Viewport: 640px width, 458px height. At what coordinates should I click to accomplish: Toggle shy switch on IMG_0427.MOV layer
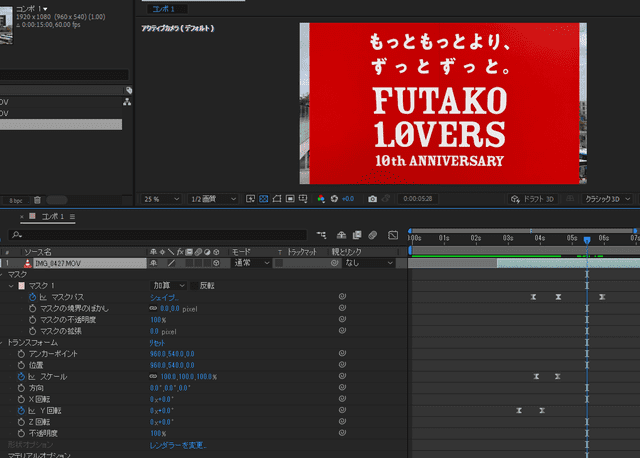[x=153, y=263]
